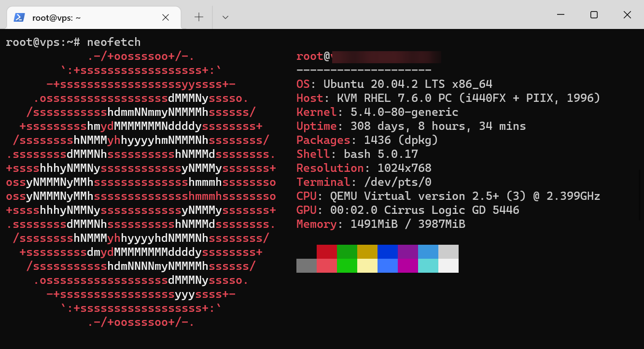Click the neofetch command text
This screenshot has height=349, width=644.
point(113,42)
